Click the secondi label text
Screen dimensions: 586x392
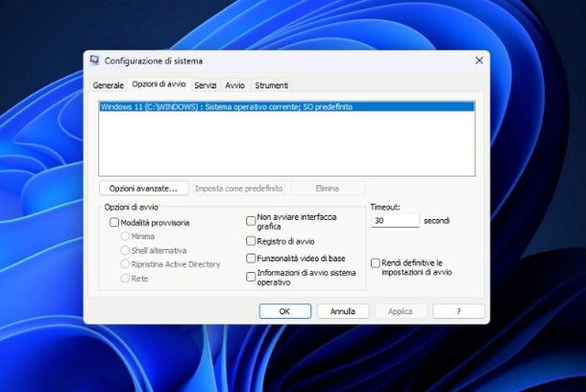pyautogui.click(x=436, y=220)
